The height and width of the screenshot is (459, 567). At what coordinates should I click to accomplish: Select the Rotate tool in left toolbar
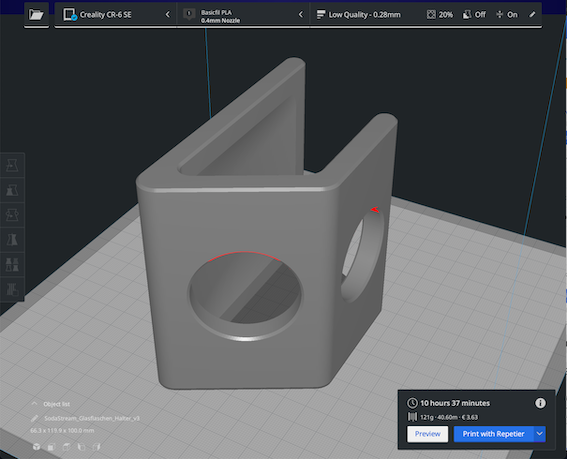coord(12,215)
